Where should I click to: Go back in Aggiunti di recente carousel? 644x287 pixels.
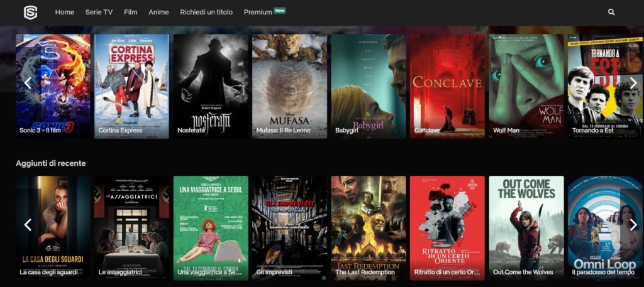[x=28, y=225]
